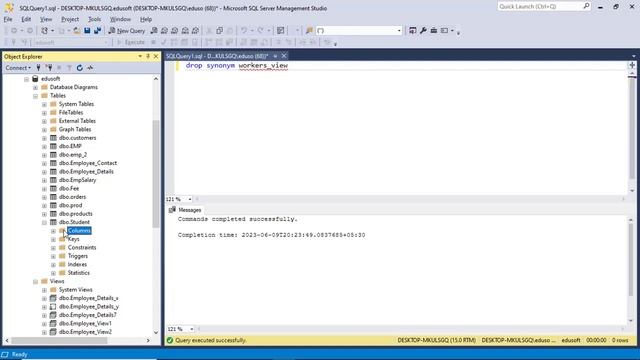
Task: Close the SQLQuery1.sql tab
Action: (x=284, y=56)
